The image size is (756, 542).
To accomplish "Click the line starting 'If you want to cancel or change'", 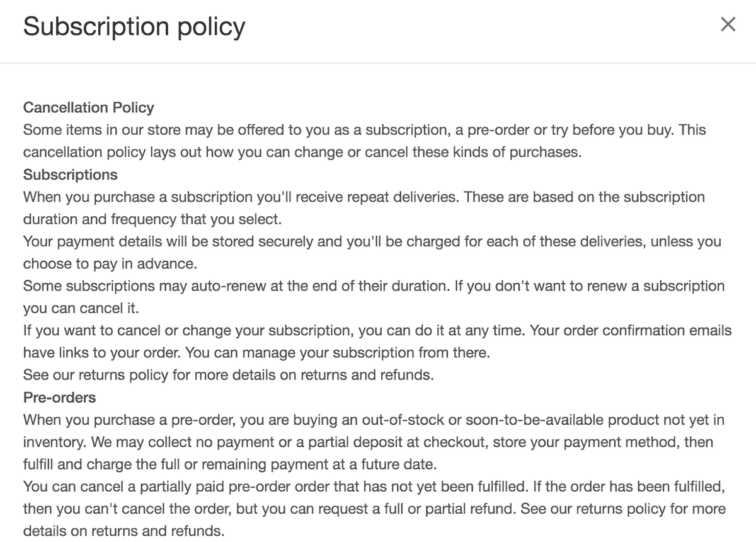I will point(377,330).
